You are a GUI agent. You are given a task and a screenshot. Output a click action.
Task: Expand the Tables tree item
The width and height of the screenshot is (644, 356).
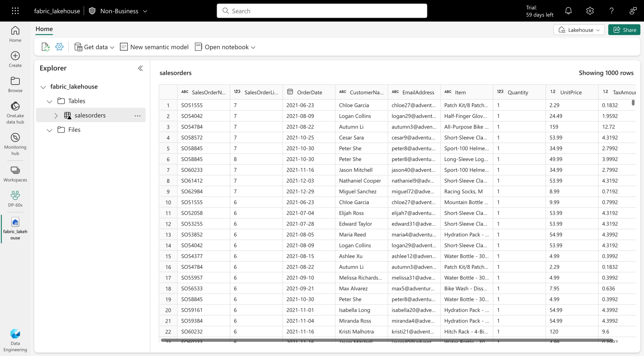pos(50,101)
